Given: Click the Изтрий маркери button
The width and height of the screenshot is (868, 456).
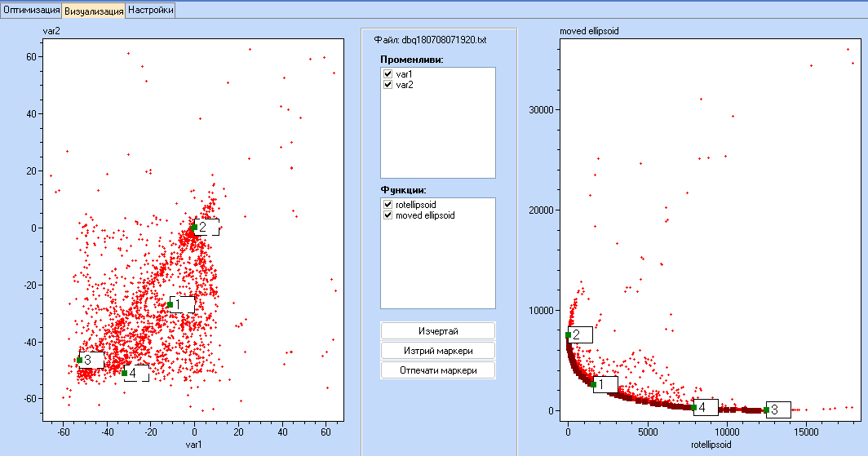Looking at the screenshot, I should coord(438,350).
